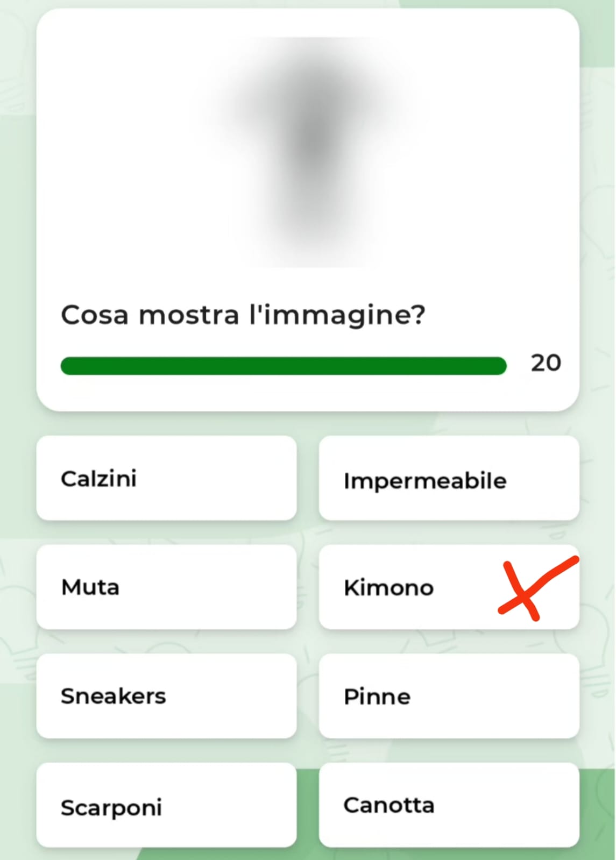Choose the answer that means raincoat
616x860 pixels.
449,478
